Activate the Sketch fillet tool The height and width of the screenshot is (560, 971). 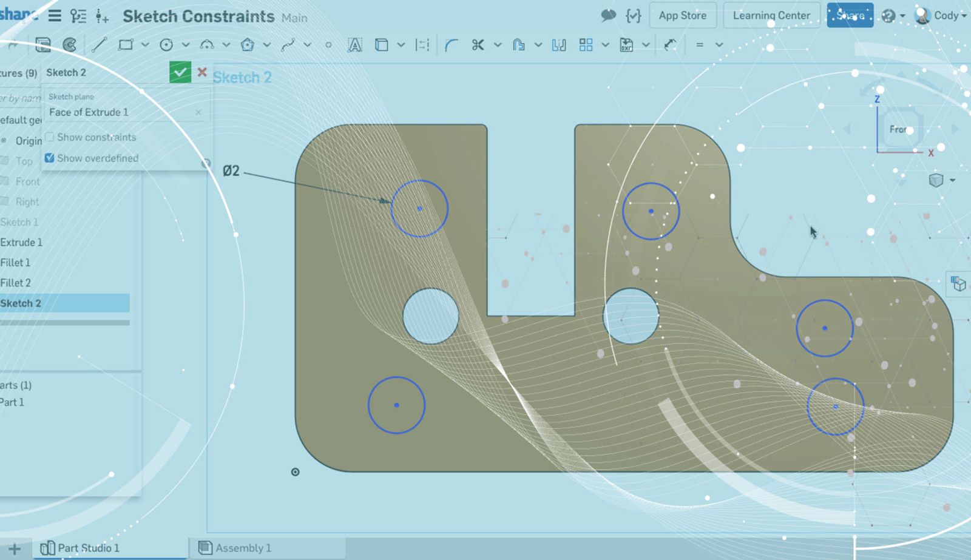click(x=451, y=45)
